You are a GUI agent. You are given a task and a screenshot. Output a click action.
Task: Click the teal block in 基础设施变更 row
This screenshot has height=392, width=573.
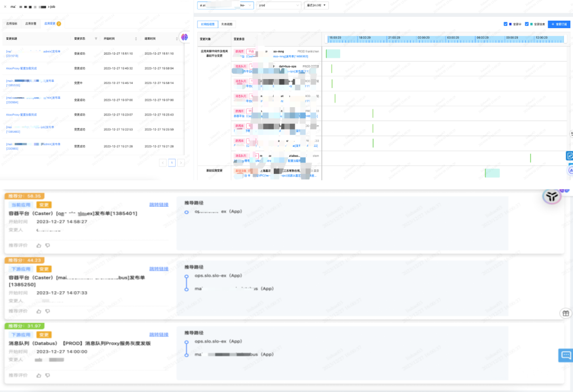coord(492,173)
